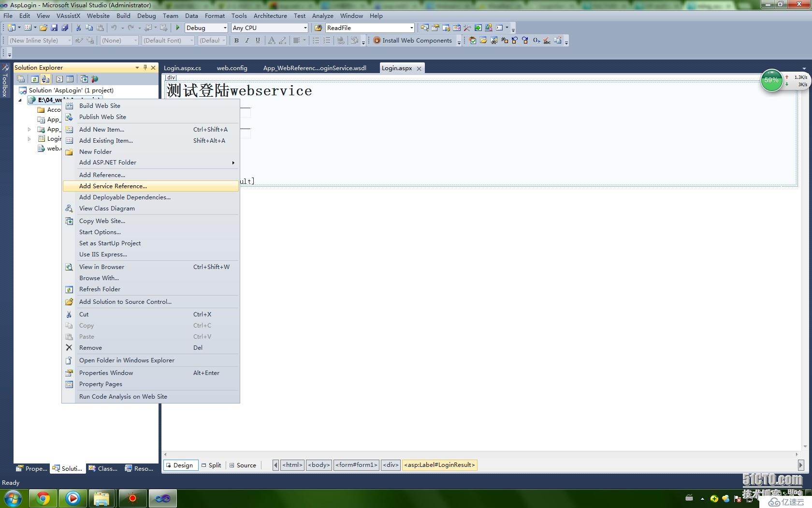Image resolution: width=812 pixels, height=508 pixels.
Task: Click the Cut scissors toolbar icon
Action: point(78,28)
